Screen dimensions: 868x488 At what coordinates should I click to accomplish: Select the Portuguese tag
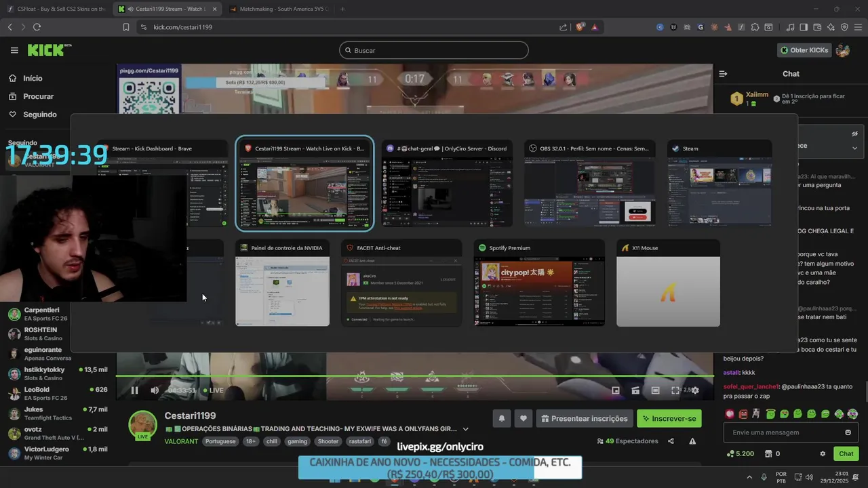pos(220,441)
